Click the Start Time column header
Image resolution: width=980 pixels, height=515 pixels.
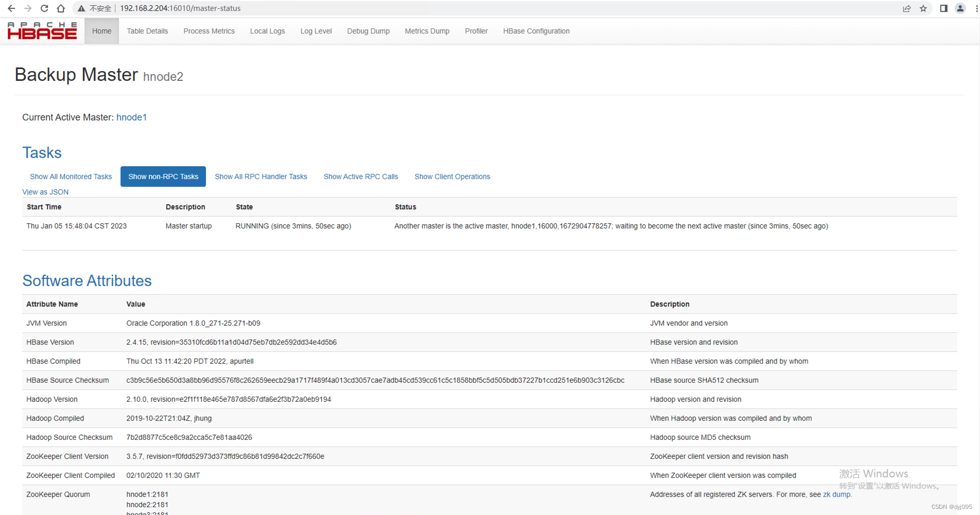pos(44,207)
